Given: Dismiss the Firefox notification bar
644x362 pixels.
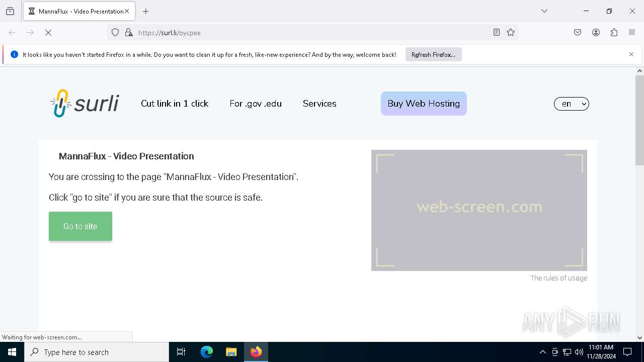Looking at the screenshot, I should pyautogui.click(x=631, y=54).
